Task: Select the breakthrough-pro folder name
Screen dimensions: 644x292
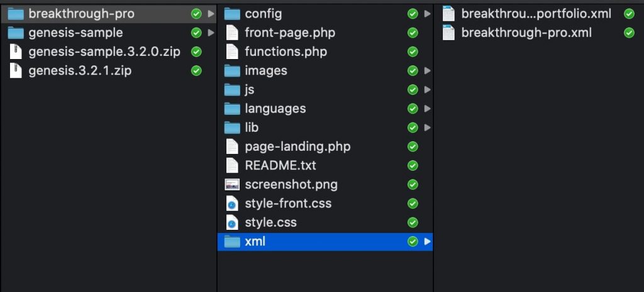Action: (x=81, y=14)
